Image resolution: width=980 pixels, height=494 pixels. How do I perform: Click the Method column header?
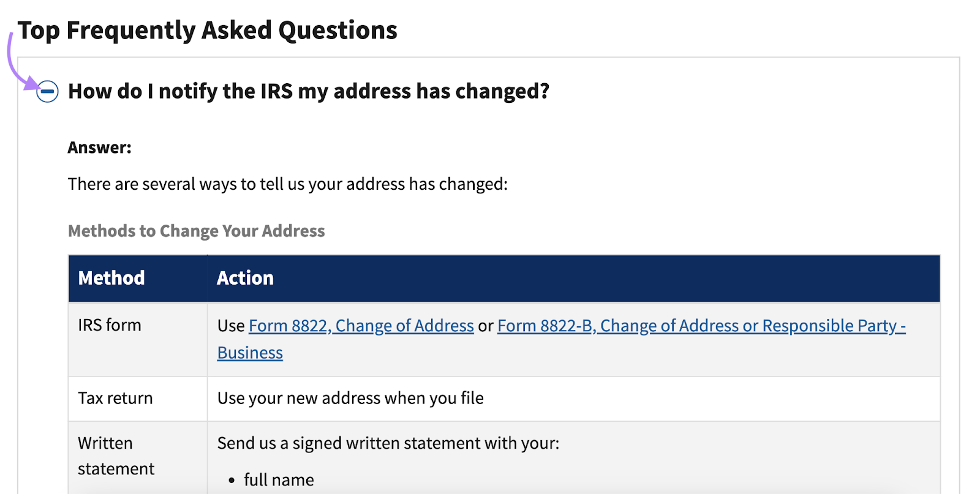[x=111, y=278]
